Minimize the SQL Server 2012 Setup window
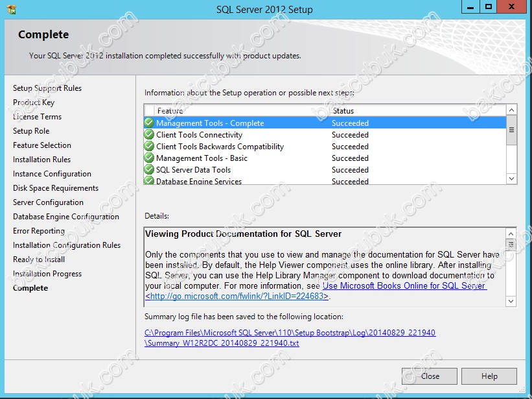The width and height of the screenshot is (532, 399). pos(470,6)
